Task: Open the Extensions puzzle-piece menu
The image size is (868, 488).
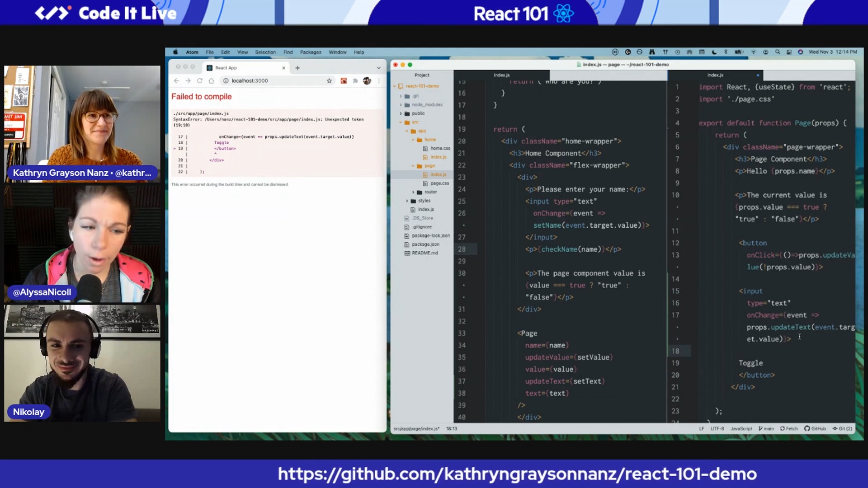Action: pos(355,80)
